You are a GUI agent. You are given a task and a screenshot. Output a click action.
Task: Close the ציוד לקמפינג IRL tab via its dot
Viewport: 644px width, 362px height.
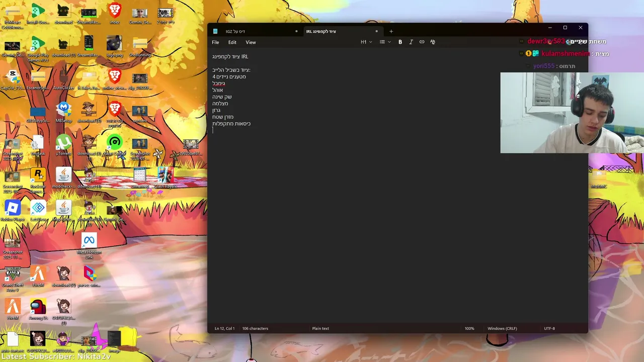(x=376, y=31)
